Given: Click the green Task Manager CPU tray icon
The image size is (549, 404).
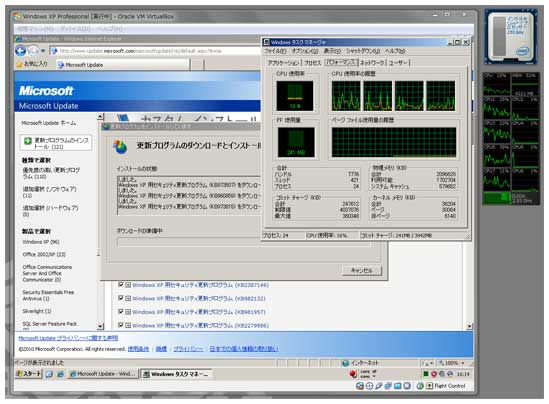Looking at the screenshot, I should 426,374.
